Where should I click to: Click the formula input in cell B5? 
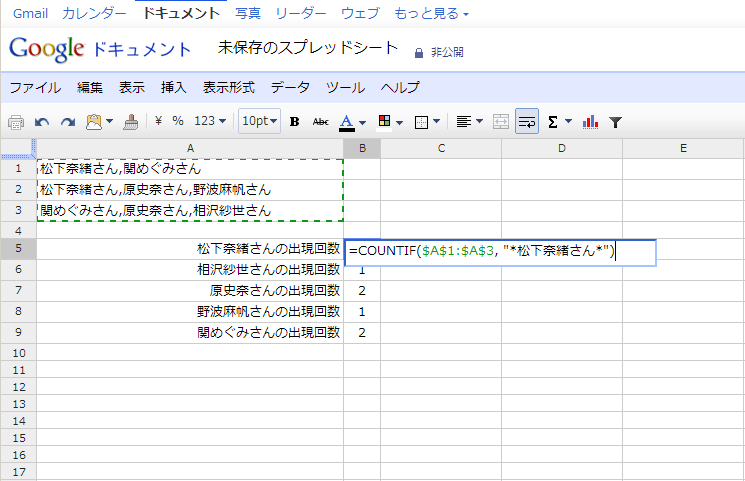coord(499,253)
